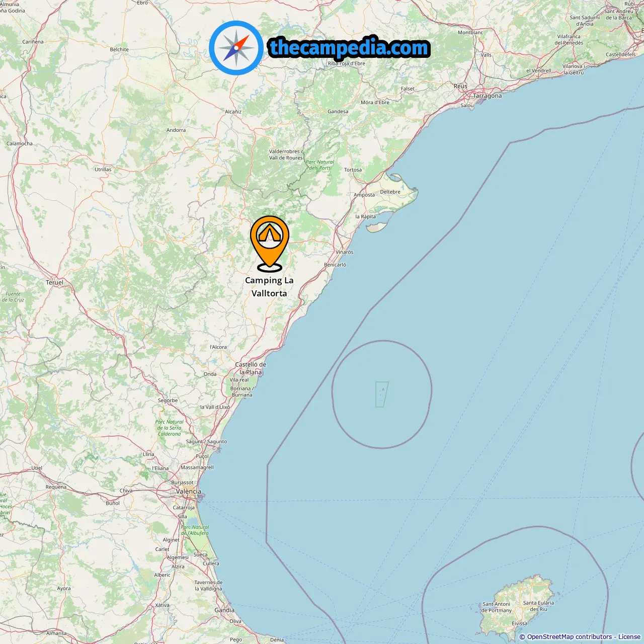Screen dimensions: 644x644
Task: Click the Teruel city label
Action: point(55,283)
